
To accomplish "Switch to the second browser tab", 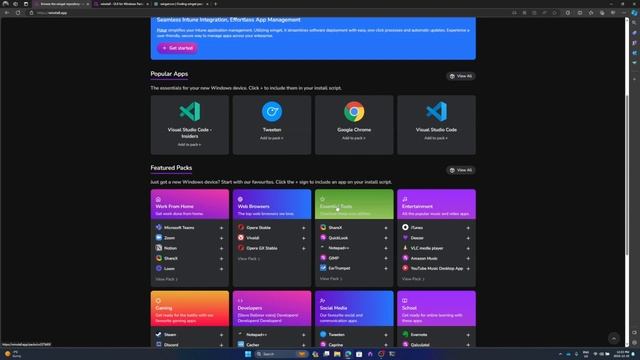I will (x=121, y=4).
